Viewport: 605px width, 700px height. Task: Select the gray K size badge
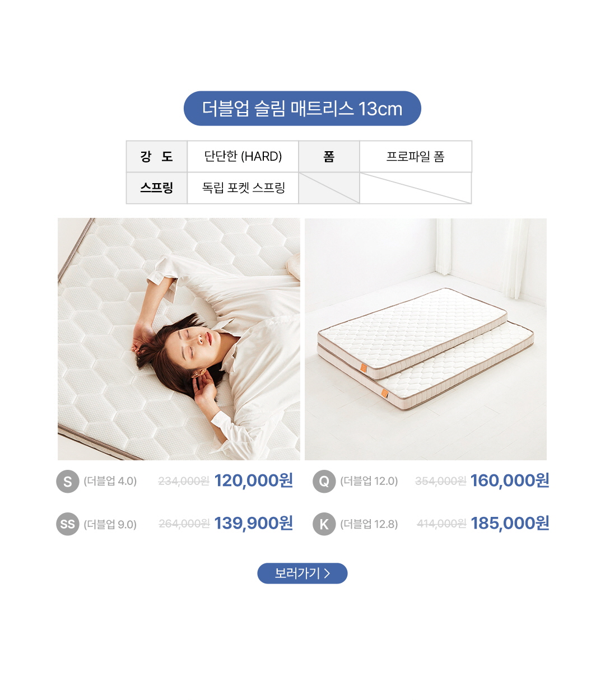[x=324, y=524]
